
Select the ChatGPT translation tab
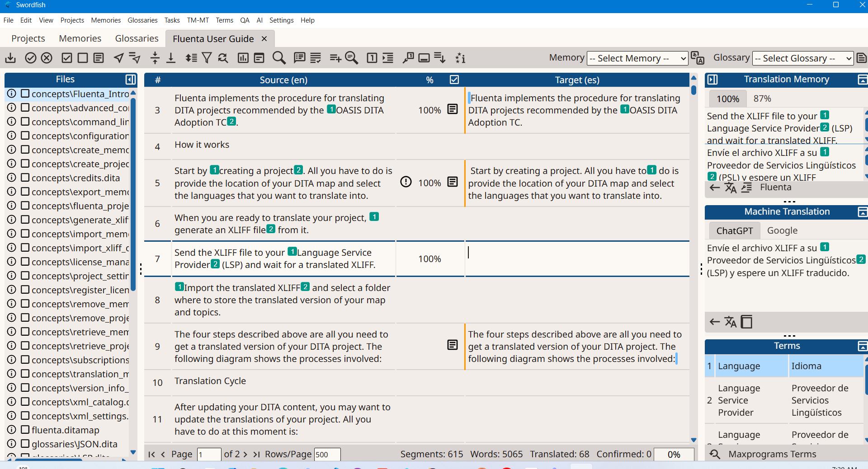(x=735, y=230)
